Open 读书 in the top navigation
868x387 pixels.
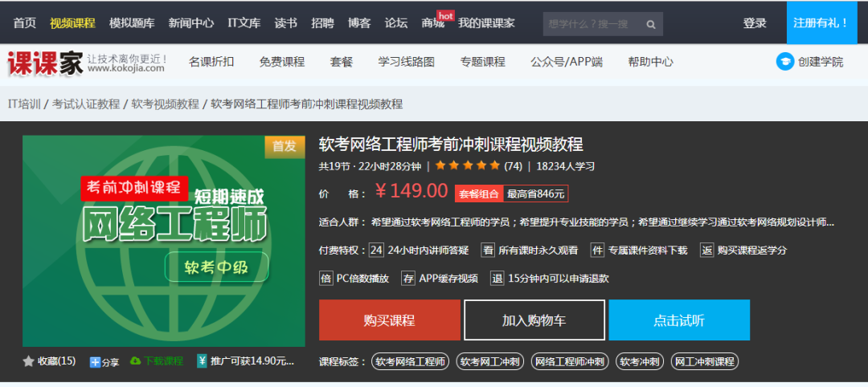[x=285, y=23]
